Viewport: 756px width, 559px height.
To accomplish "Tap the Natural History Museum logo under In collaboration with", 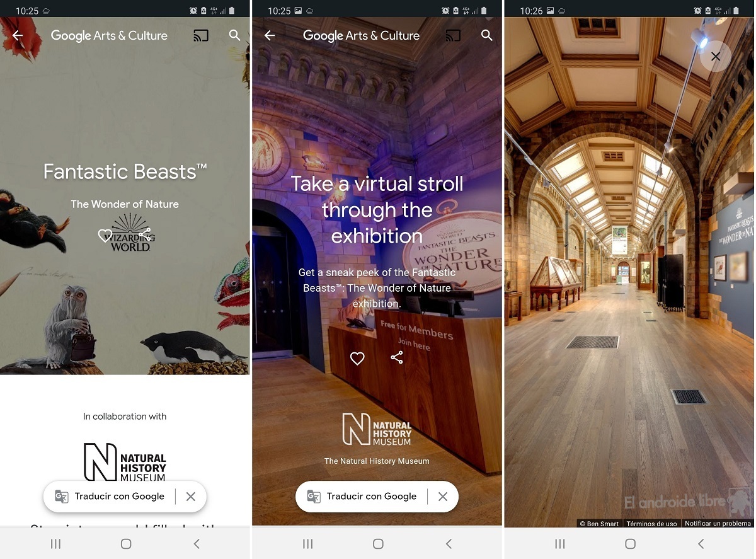I will click(x=125, y=462).
